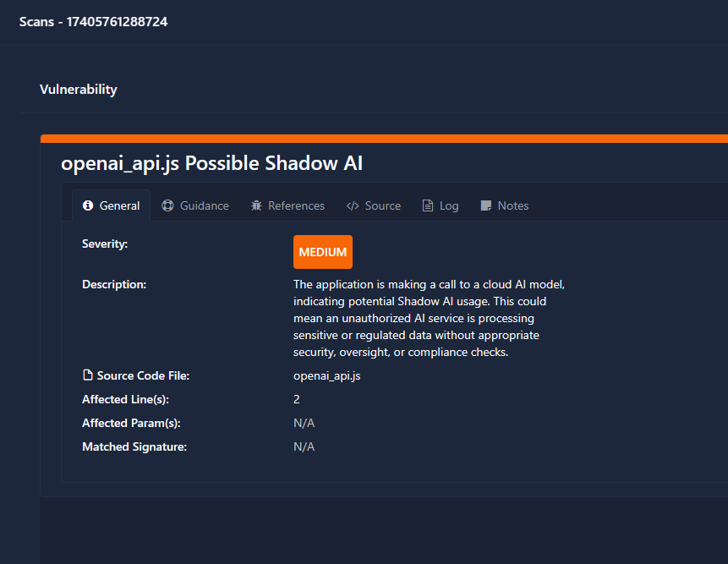Click the Matched Signature N/A value
This screenshot has height=564, width=728.
[x=304, y=446]
